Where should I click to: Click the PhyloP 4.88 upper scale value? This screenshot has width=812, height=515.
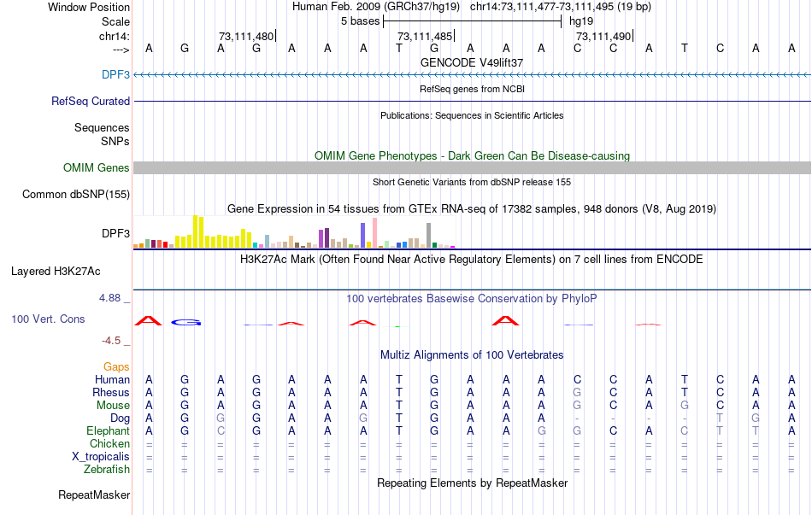(109, 298)
